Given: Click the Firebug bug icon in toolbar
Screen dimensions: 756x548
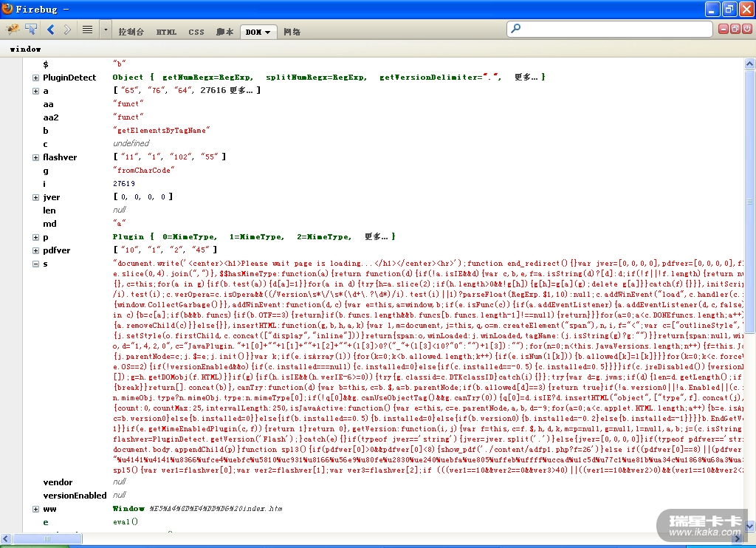Looking at the screenshot, I should click(x=12, y=30).
